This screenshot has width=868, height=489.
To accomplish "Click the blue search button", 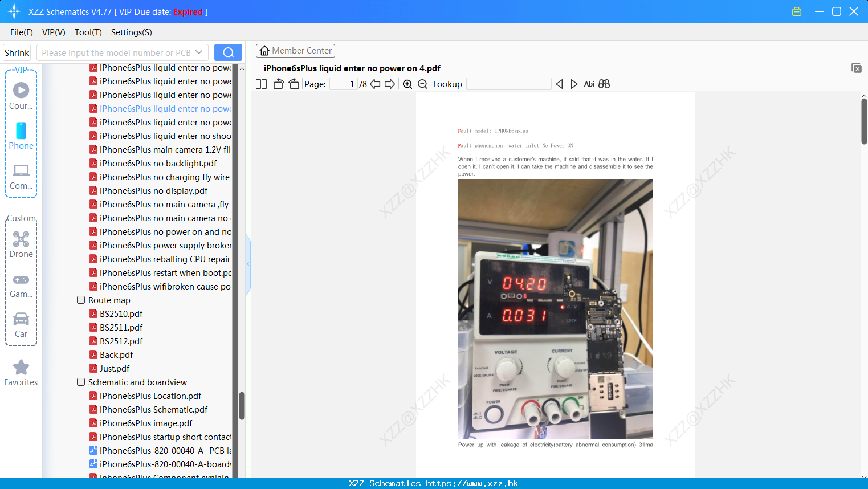I will pos(228,52).
